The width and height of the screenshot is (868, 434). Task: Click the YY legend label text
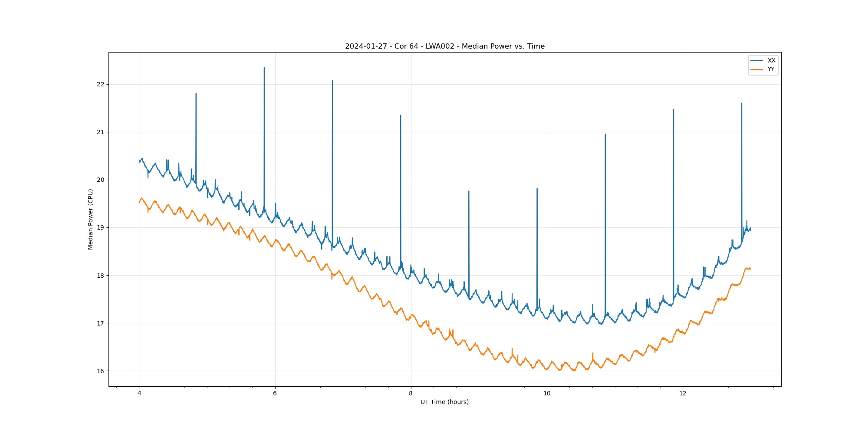(771, 69)
